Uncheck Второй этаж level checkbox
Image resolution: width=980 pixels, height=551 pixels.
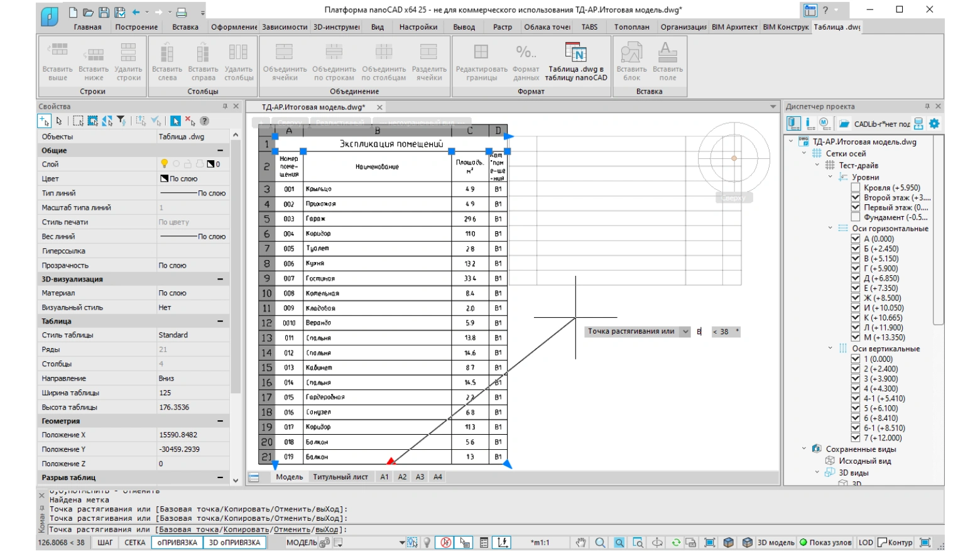[856, 197]
